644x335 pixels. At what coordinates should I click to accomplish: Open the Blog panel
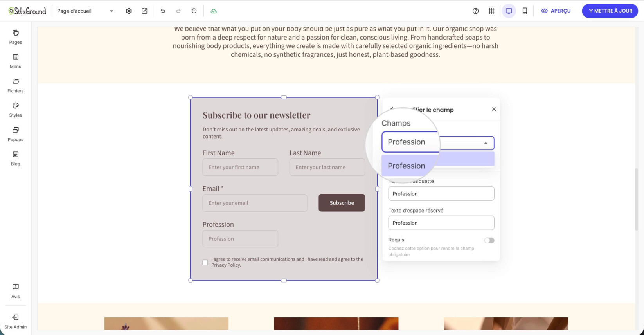click(x=16, y=158)
